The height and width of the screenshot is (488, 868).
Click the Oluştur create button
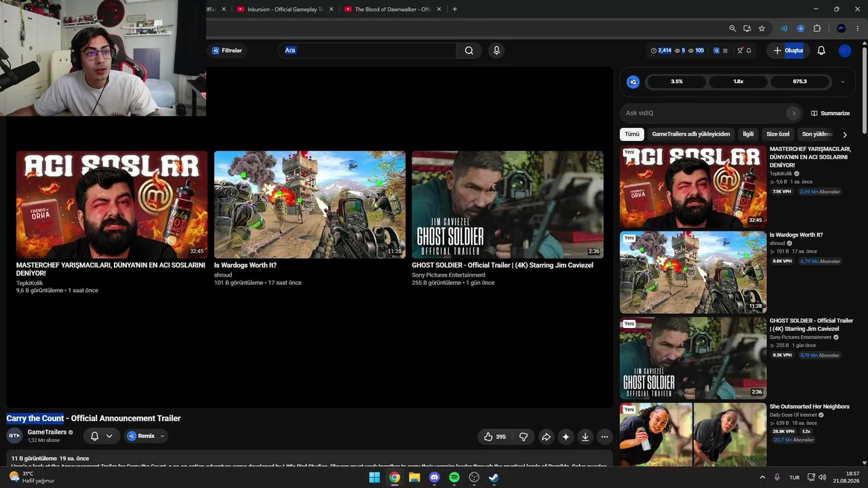click(x=788, y=50)
